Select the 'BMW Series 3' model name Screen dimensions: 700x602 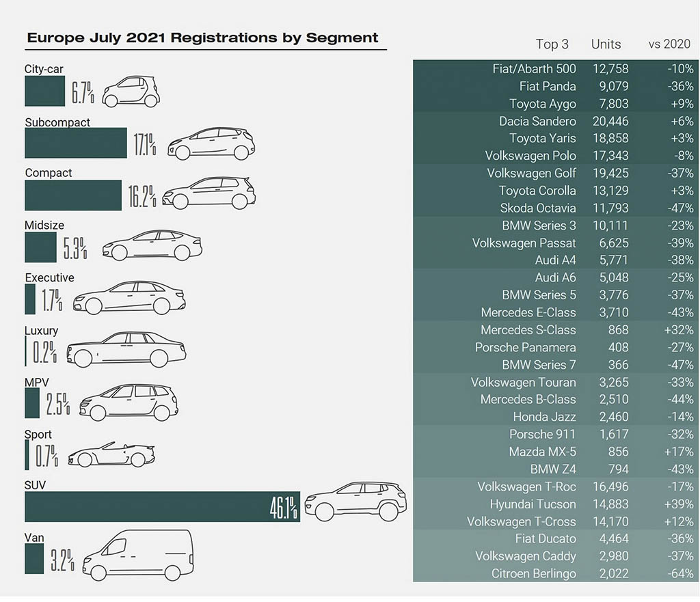(539, 225)
